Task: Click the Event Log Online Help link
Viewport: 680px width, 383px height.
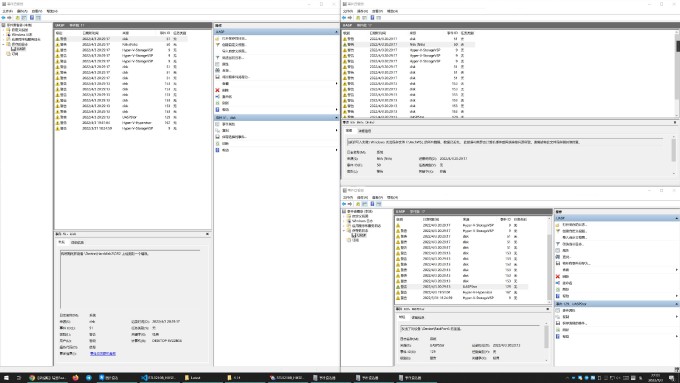Action: coord(103,354)
